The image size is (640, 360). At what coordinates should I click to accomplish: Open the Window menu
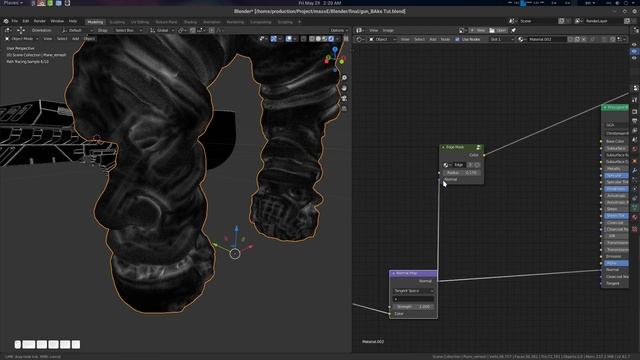coord(57,21)
